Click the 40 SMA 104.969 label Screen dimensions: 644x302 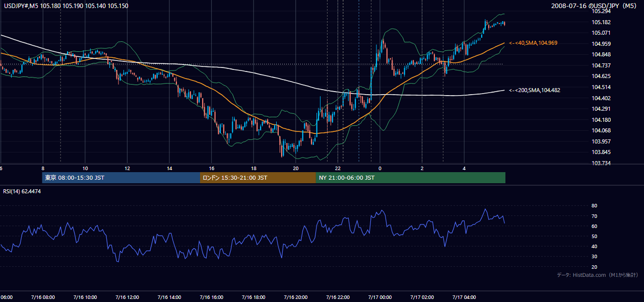(533, 43)
